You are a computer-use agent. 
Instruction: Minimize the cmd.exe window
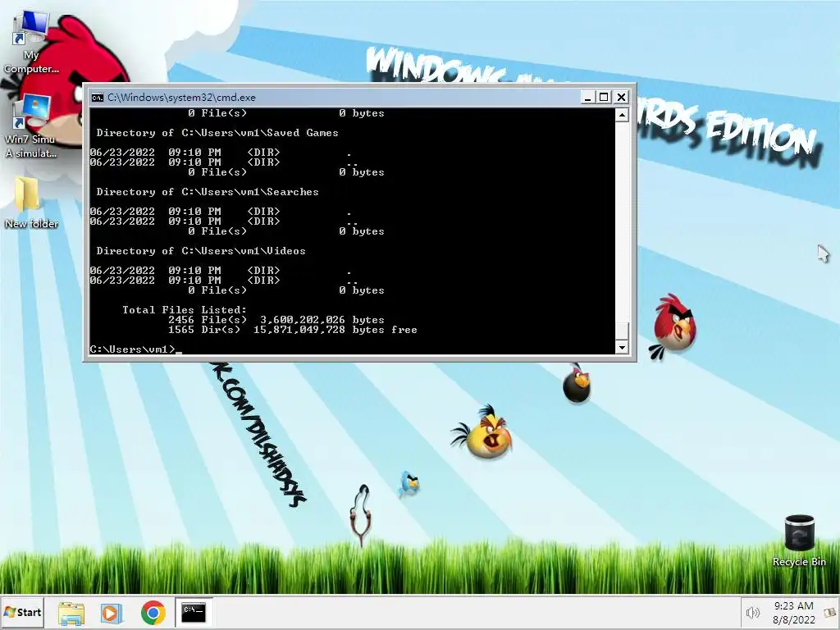pos(587,97)
